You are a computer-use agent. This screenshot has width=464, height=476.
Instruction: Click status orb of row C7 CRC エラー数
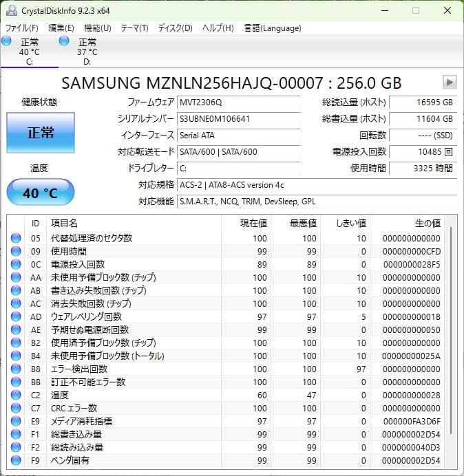(x=16, y=408)
